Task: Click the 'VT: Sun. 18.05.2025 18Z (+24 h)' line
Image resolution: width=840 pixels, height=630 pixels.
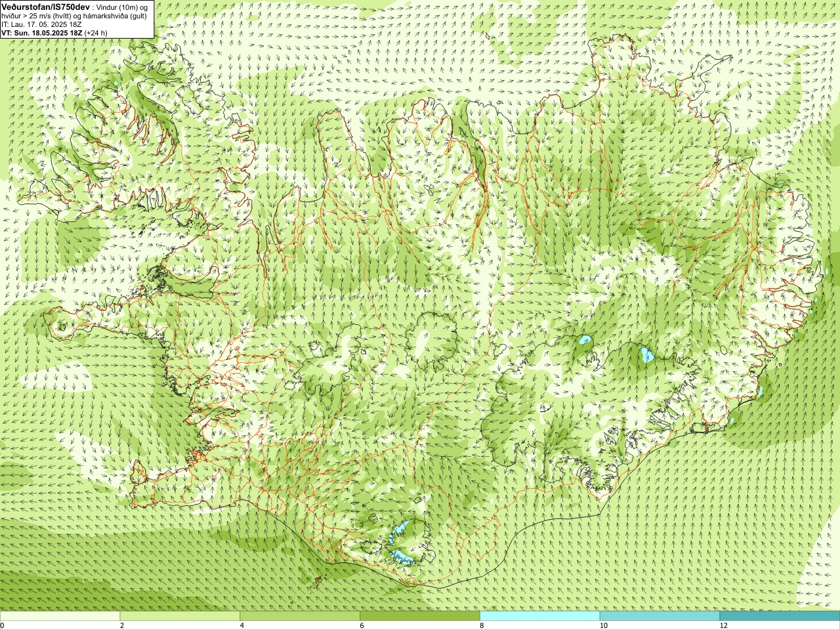Action: click(x=54, y=32)
